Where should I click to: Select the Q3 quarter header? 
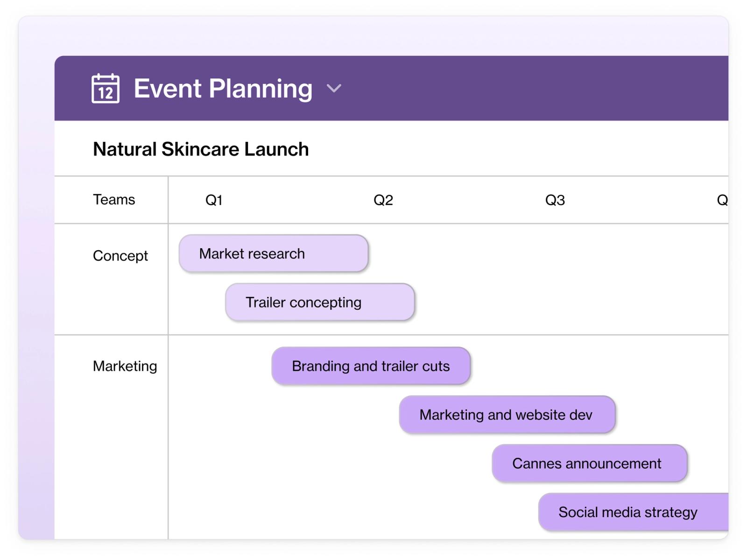pos(555,200)
